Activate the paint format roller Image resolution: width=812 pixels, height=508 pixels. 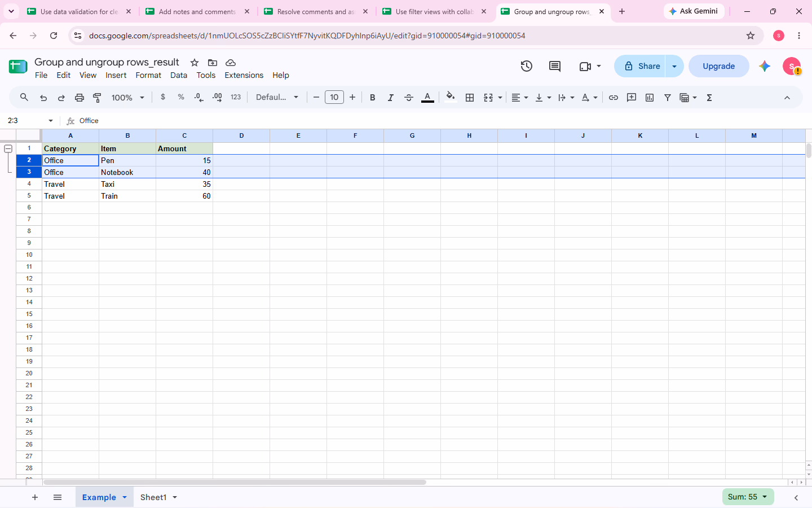[98, 98]
